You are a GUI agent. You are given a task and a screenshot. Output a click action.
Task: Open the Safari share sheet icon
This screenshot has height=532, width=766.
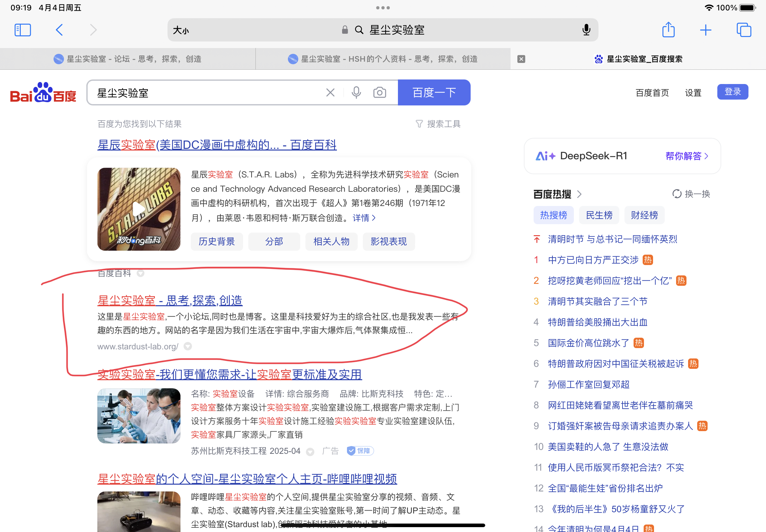pyautogui.click(x=668, y=30)
